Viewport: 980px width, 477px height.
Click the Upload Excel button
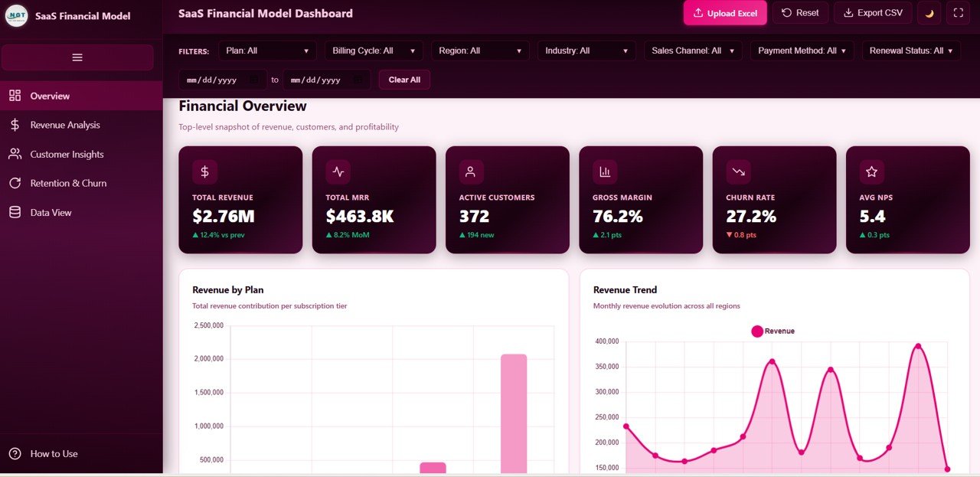point(724,12)
